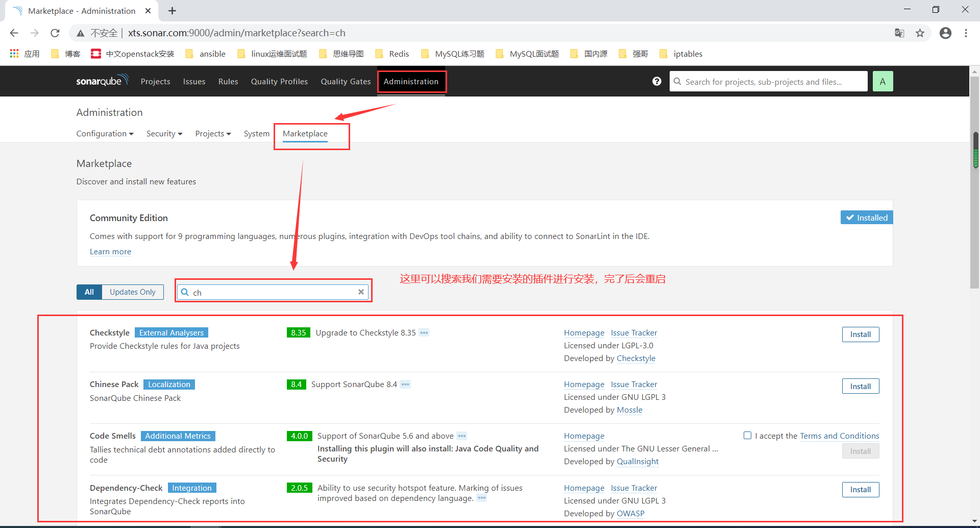Click the not-secure warning icon

point(80,33)
